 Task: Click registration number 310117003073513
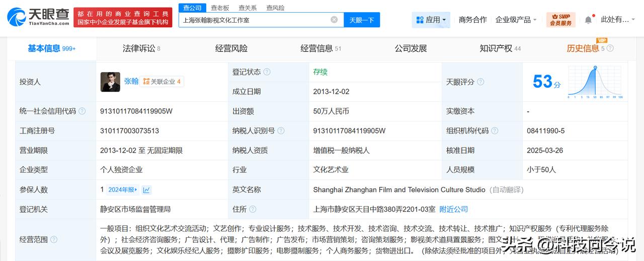coord(129,130)
